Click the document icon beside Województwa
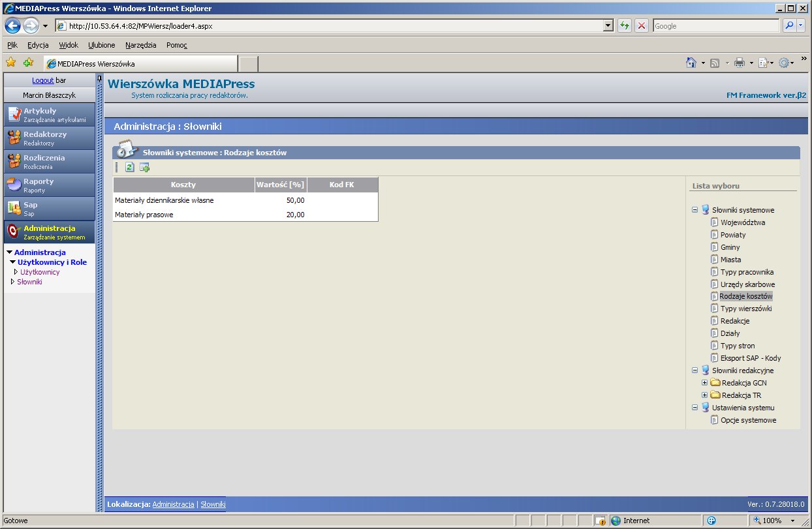 point(715,222)
